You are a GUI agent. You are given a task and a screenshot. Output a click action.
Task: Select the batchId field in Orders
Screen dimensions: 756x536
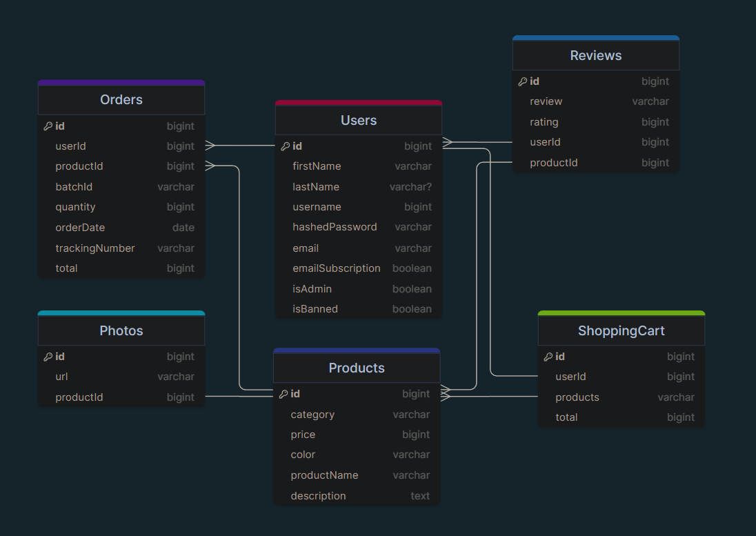coord(121,187)
